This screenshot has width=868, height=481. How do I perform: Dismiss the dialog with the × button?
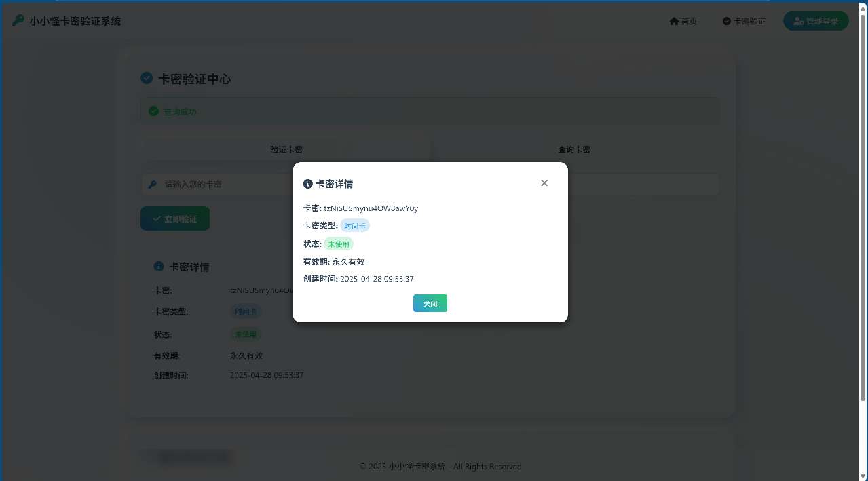(544, 182)
